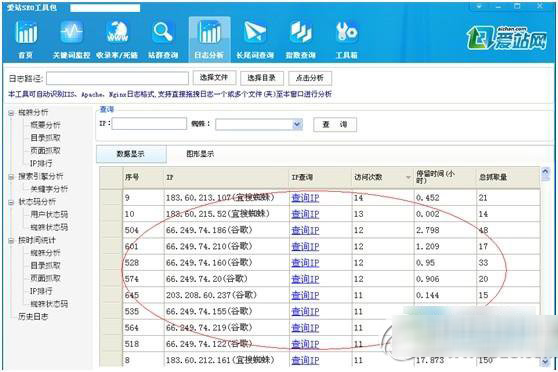The height and width of the screenshot is (372, 558).
Task: Collapse the 搜索引擎分析 tree node
Action: [x=11, y=177]
